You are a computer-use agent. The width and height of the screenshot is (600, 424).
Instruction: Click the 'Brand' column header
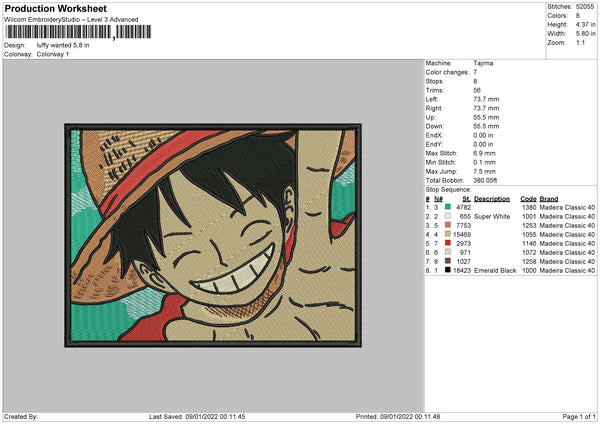click(x=549, y=199)
